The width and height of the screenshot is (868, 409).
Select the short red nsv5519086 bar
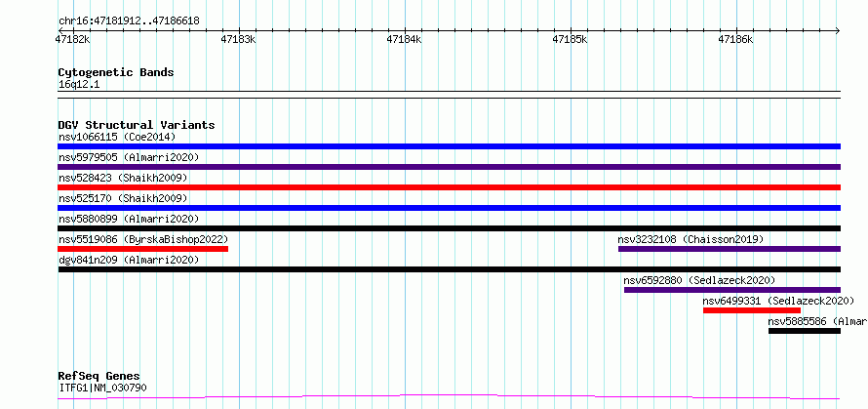(x=142, y=249)
